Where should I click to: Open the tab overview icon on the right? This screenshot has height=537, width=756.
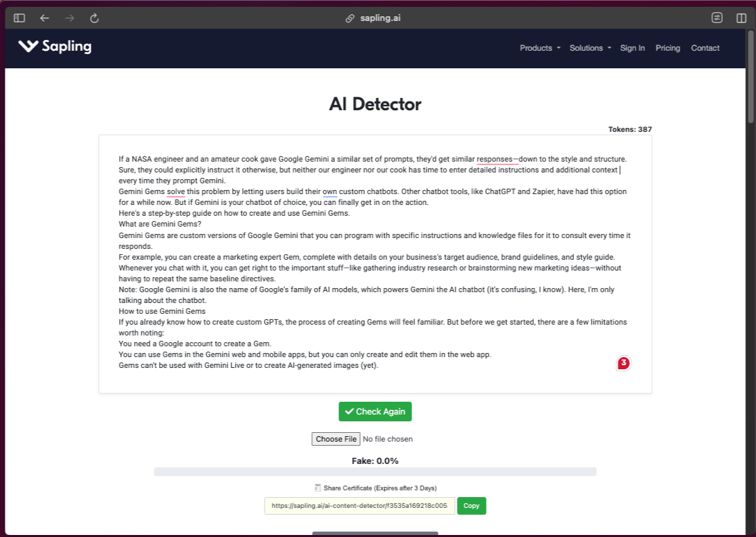(x=740, y=18)
